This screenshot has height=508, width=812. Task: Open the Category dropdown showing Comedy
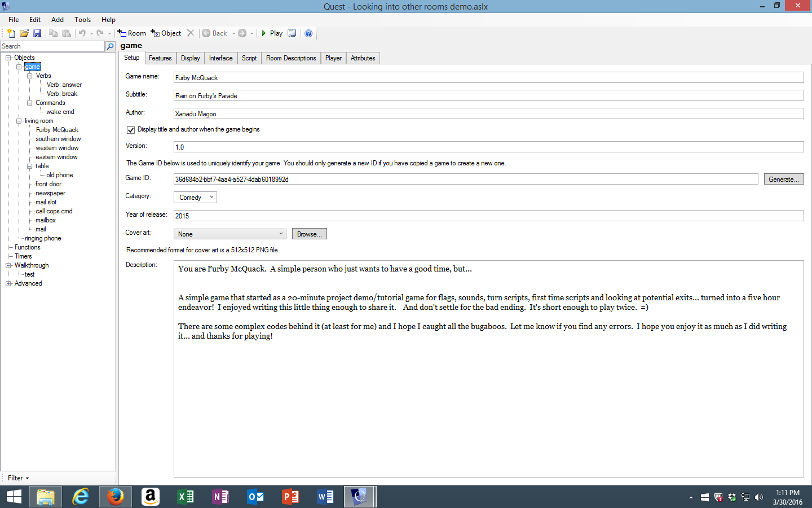211,197
